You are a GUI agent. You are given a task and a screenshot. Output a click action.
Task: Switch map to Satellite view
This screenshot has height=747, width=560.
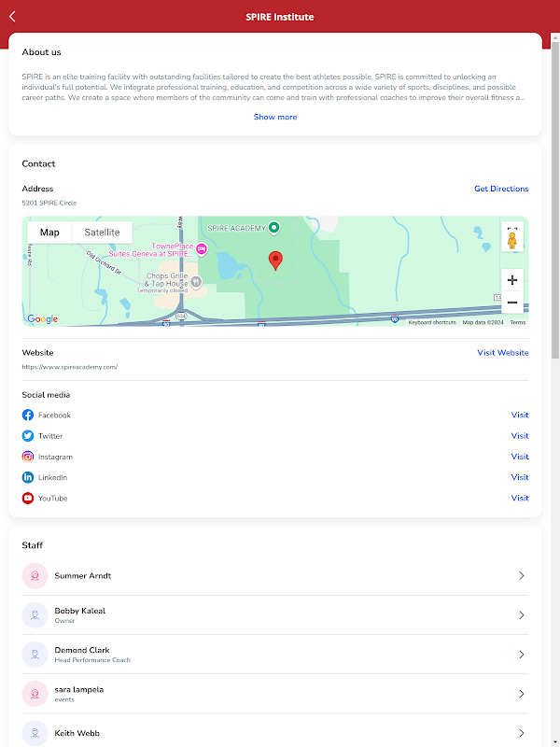point(102,233)
